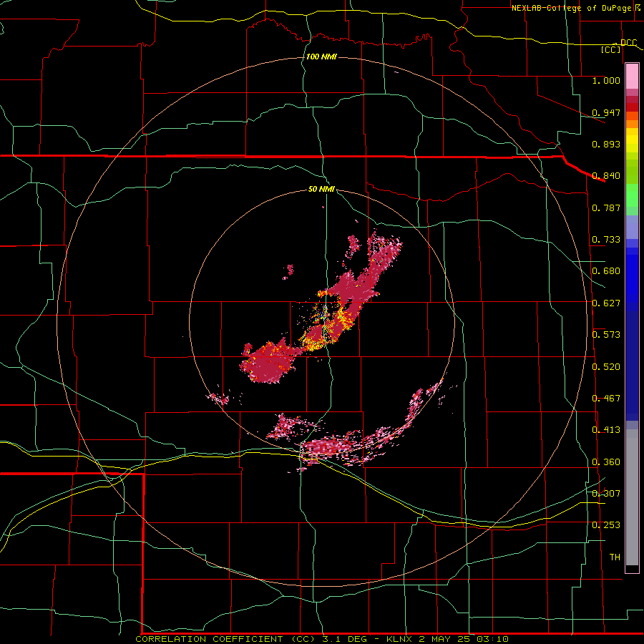This screenshot has height=644, width=644.
Task: Select the 0.680 scale value
Action: (606, 271)
